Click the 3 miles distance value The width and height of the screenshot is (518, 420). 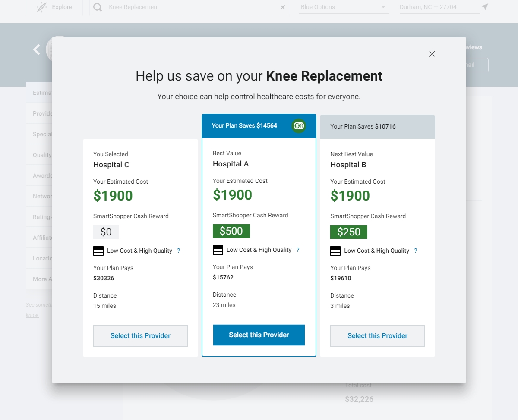pos(340,306)
